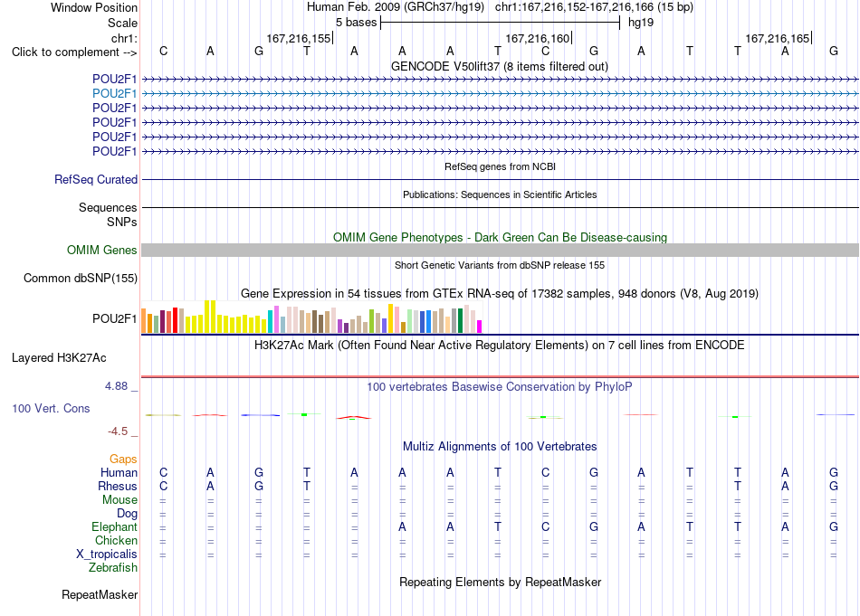Open 'Basewise Conservation by PhyloP' track title
Viewport: 860px width, 616px height.
(x=500, y=387)
